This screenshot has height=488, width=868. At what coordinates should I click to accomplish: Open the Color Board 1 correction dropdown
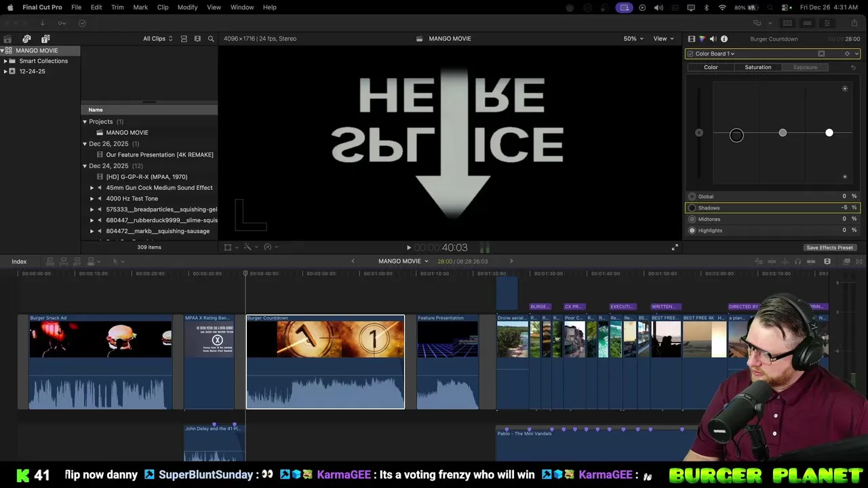click(714, 54)
